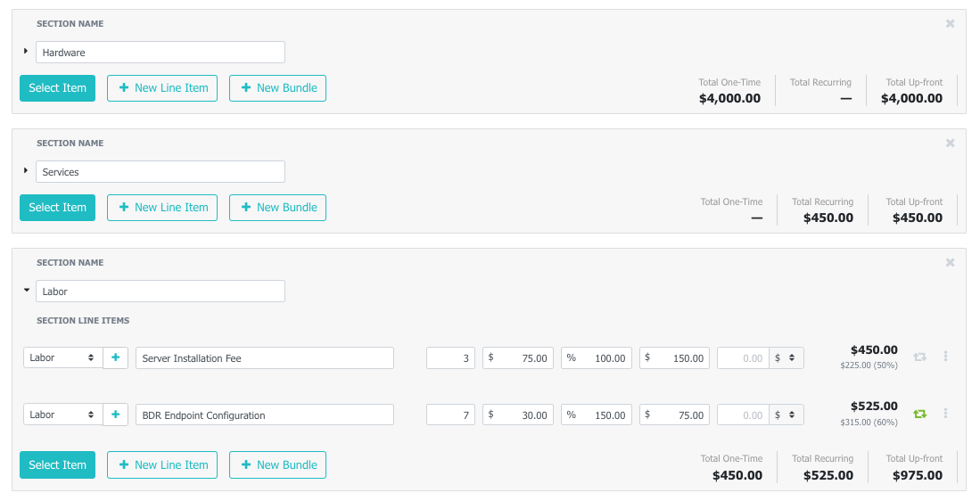Image resolution: width=980 pixels, height=501 pixels.
Task: Edit quantity 7 for BDR Endpoint Configuration
Action: click(x=450, y=415)
